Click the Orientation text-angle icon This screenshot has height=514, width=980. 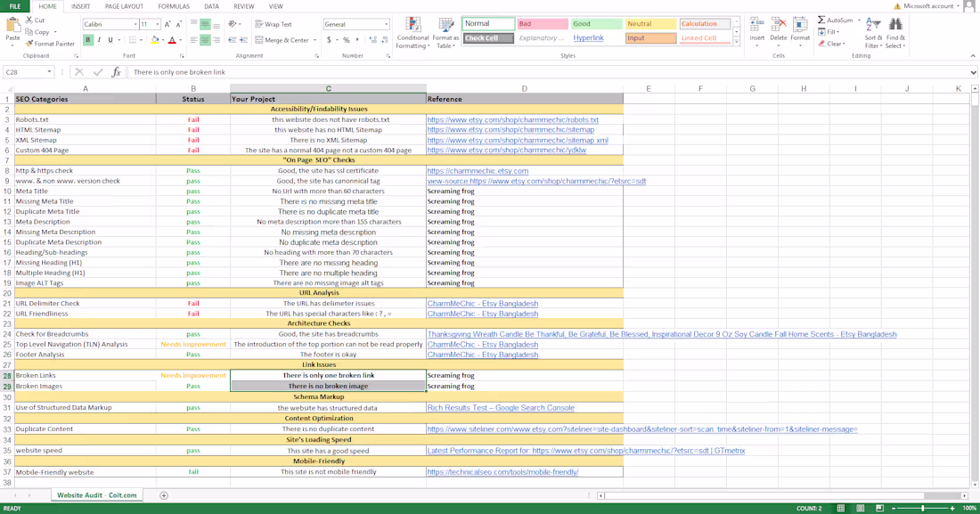[233, 24]
